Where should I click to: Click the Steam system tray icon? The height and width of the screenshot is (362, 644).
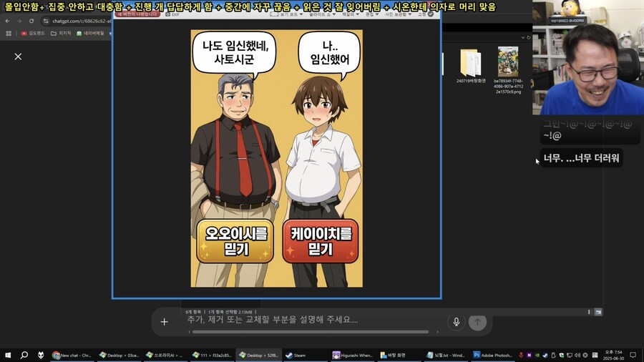pyautogui.click(x=545, y=355)
